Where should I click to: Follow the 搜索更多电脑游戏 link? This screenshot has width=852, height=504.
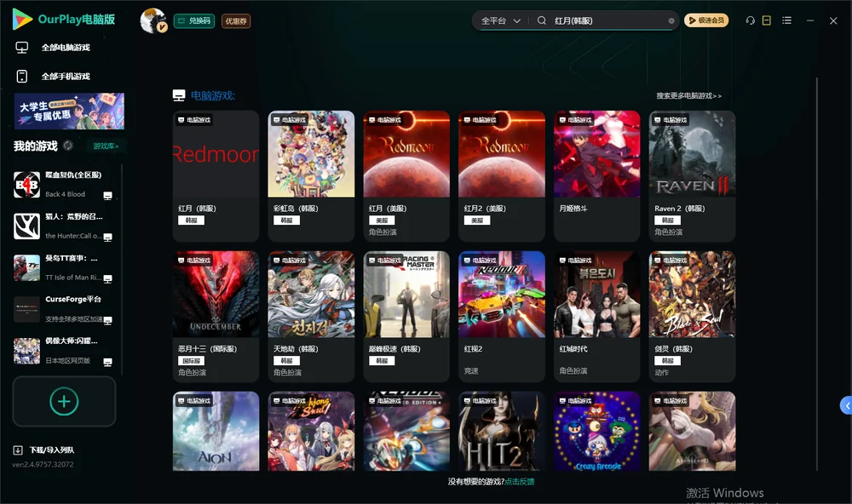tap(688, 96)
